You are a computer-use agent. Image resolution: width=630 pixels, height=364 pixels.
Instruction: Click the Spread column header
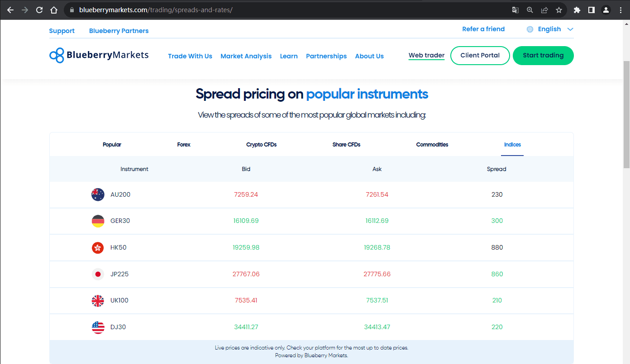point(496,169)
